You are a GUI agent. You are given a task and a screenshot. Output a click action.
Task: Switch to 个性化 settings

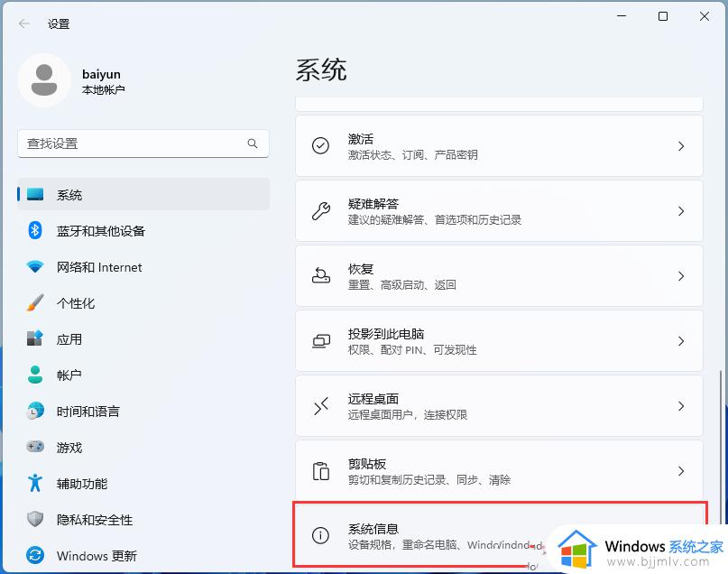click(143, 302)
